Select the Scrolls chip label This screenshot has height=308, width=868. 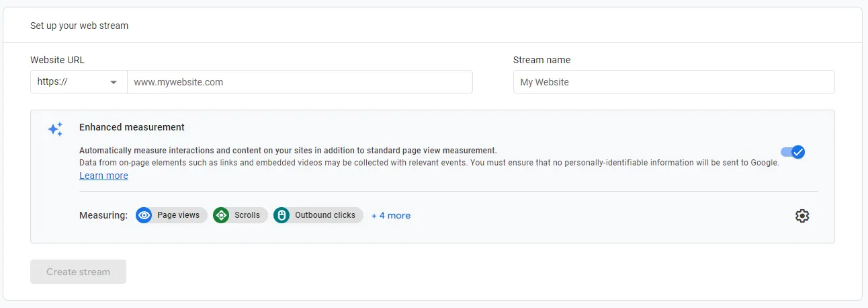coord(247,215)
